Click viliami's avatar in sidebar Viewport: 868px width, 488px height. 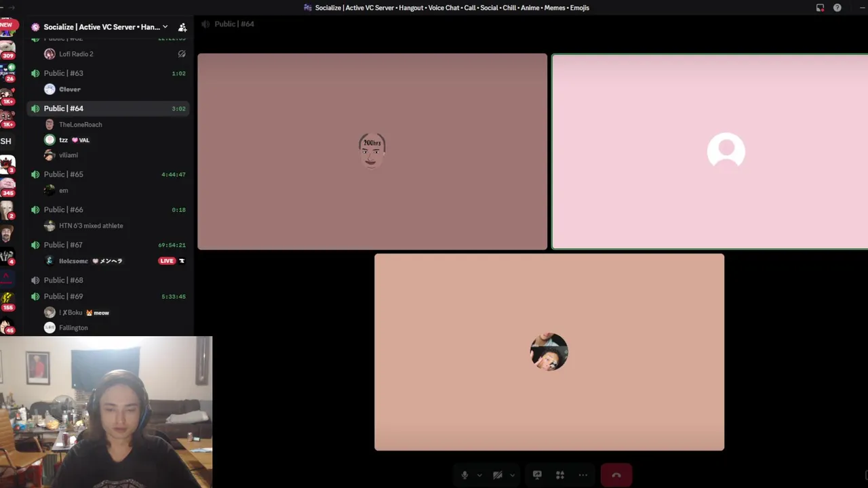(50, 155)
